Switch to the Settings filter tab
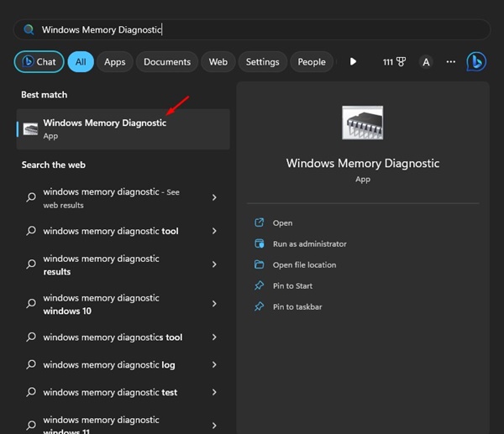The image size is (504, 434). coord(262,62)
